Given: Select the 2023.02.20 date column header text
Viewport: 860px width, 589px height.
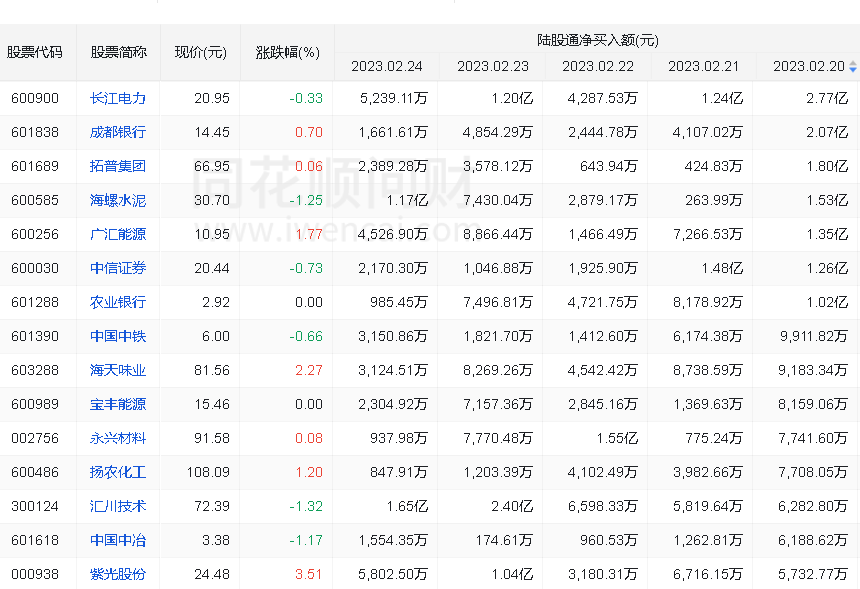Looking at the screenshot, I should tap(809, 66).
